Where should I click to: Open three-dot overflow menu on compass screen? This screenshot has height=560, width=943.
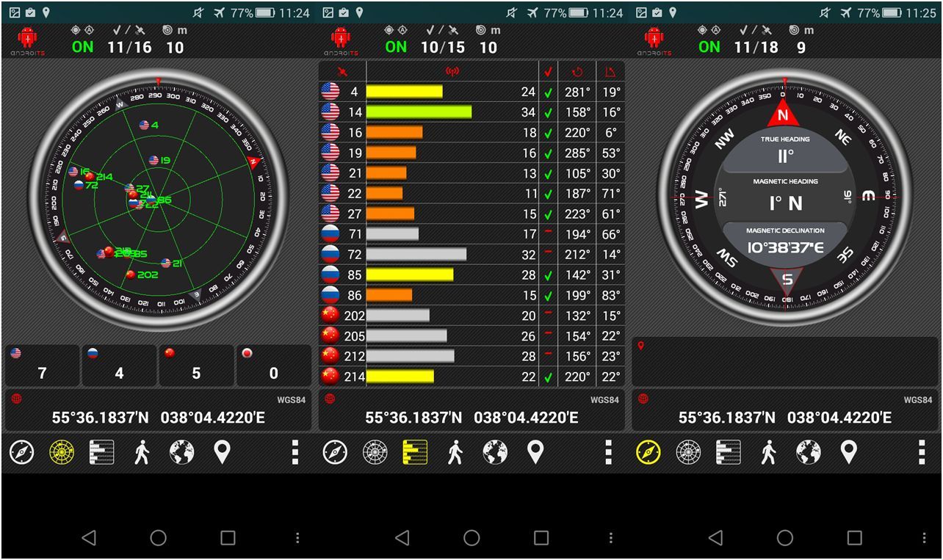(x=921, y=453)
